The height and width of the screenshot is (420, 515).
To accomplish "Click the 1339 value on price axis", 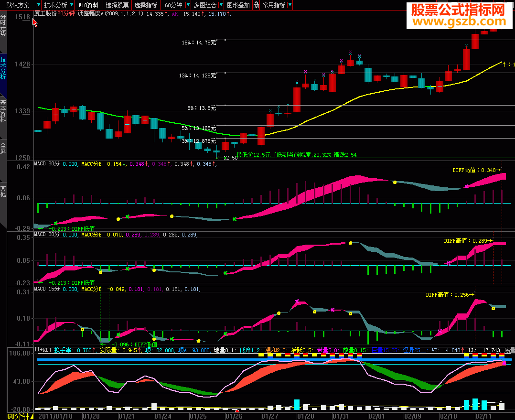I will [22, 111].
